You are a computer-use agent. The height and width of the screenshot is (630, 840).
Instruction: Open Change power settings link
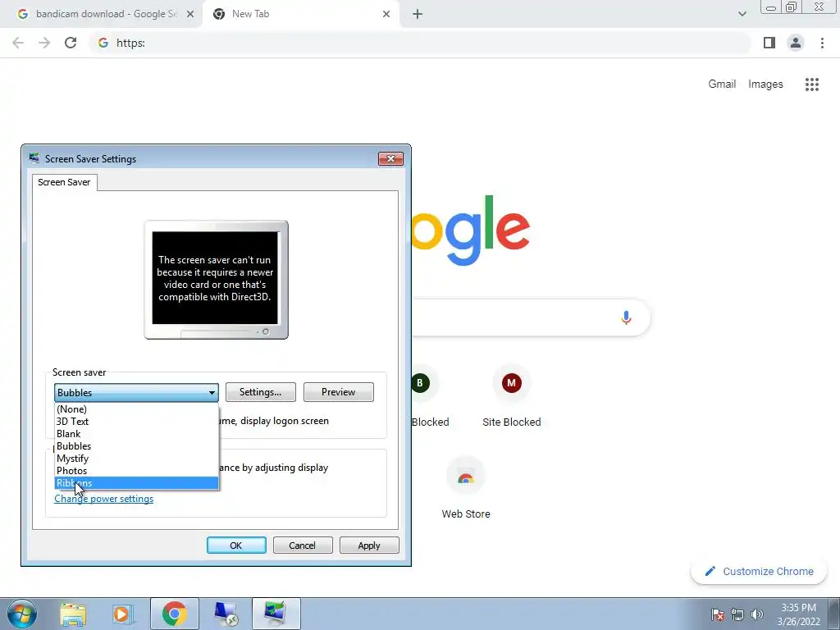pos(104,499)
